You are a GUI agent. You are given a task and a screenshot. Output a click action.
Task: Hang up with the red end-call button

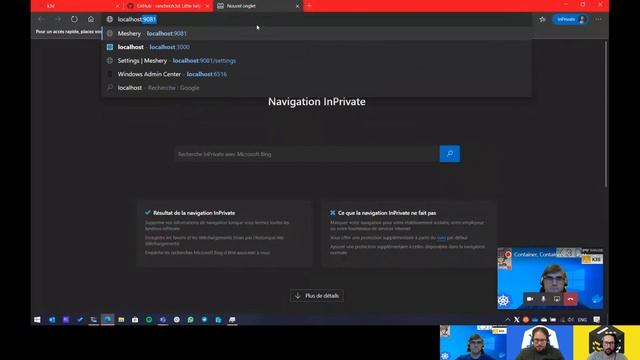coord(571,299)
